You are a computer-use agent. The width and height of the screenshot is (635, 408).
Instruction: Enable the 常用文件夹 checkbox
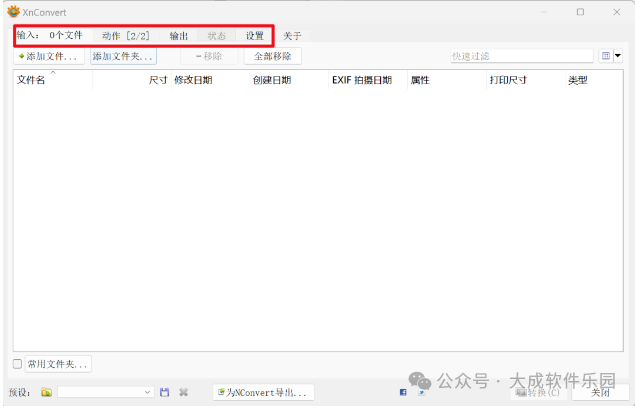[x=17, y=364]
